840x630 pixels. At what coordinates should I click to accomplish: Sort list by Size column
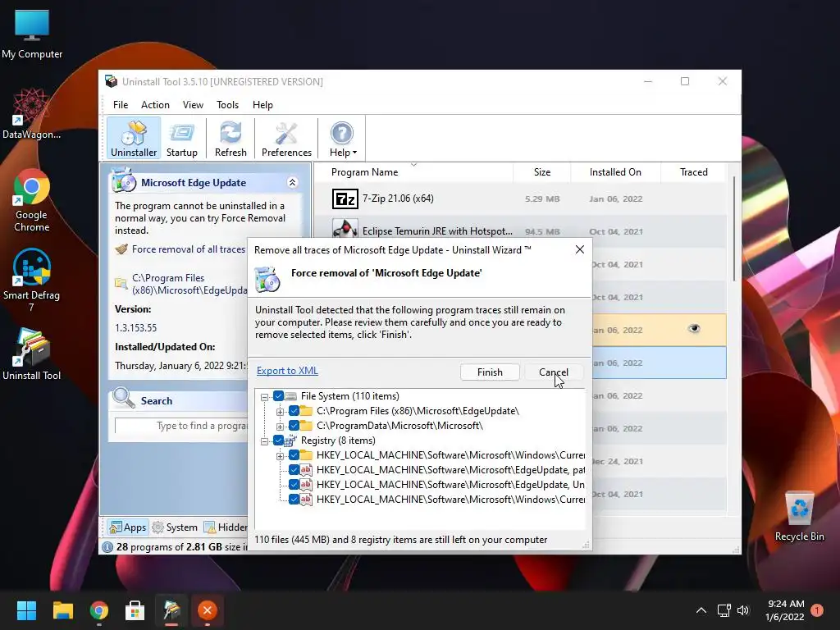point(542,172)
